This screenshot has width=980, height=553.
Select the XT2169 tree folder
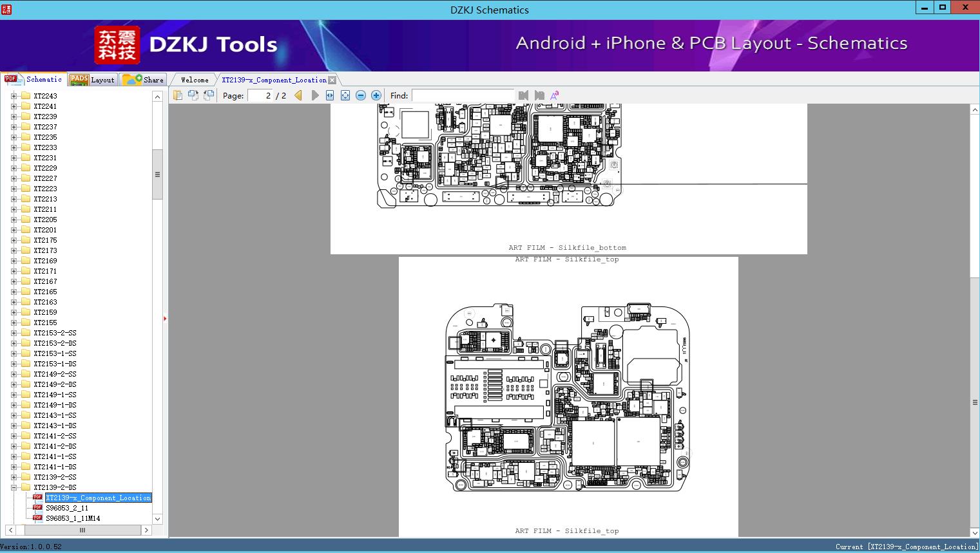[x=45, y=261]
